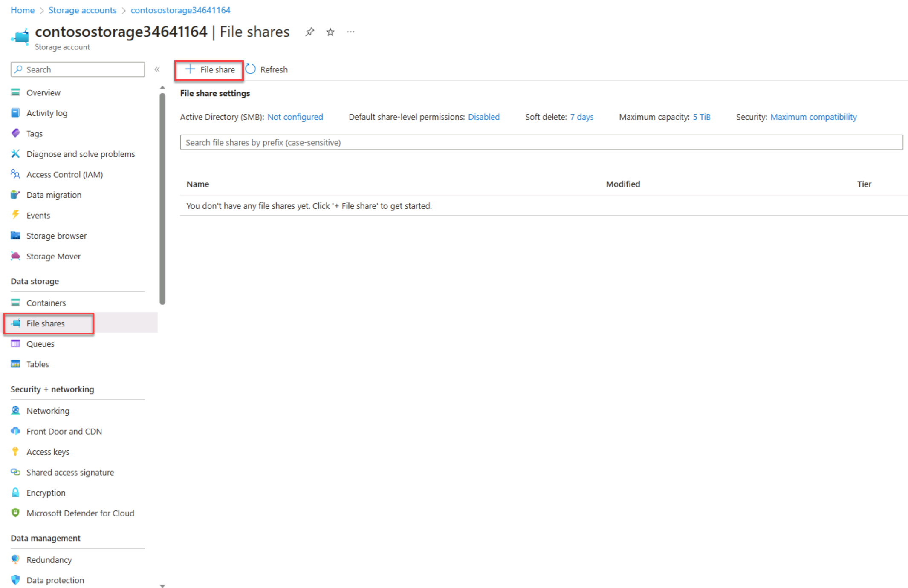Open the Queues service

(40, 343)
